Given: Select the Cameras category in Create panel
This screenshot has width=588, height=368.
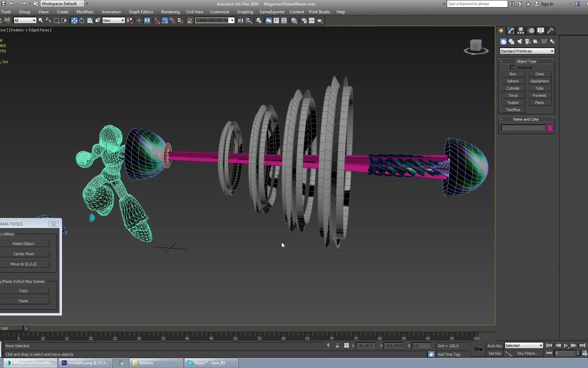Looking at the screenshot, I should point(527,41).
